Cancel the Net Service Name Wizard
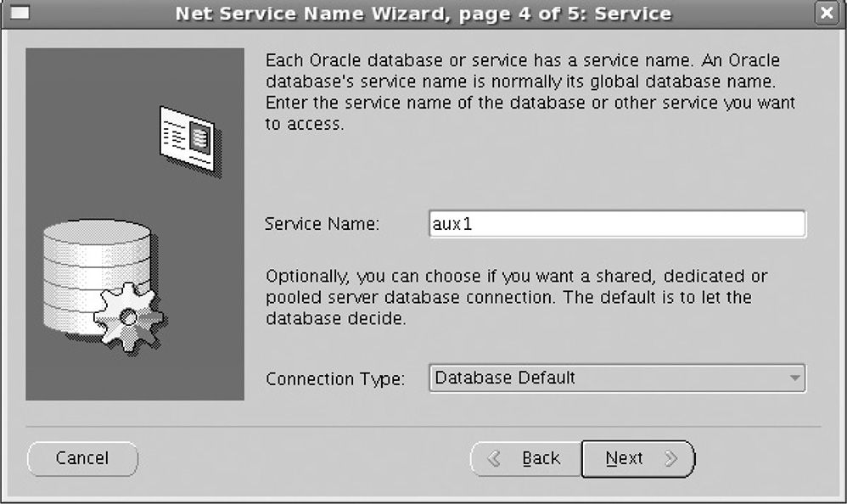Screen dimensions: 847x504 coord(82,459)
